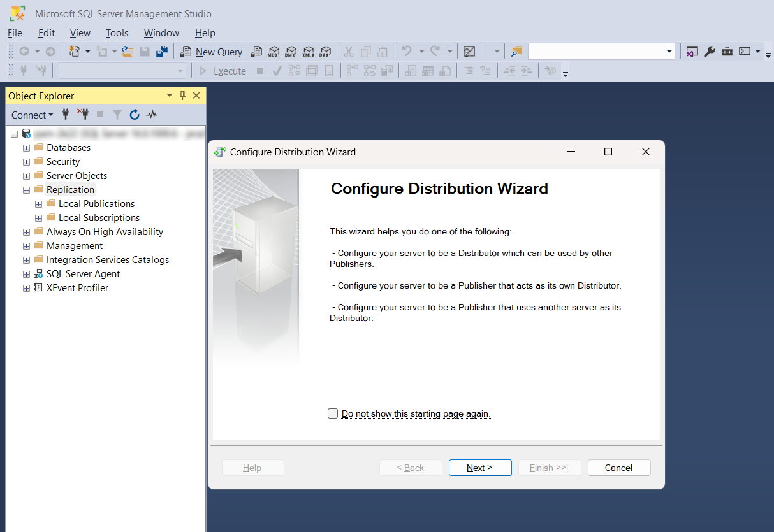This screenshot has height=532, width=774.
Task: Open Activity Monitor from Object Explorer toolbar
Action: point(151,115)
